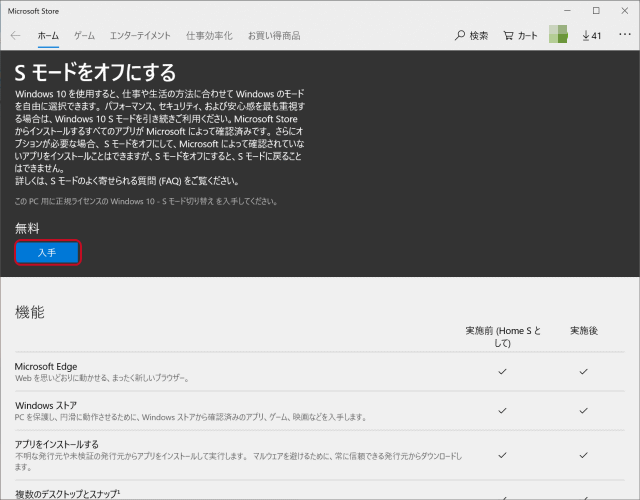Click the 機能 section heading
This screenshot has height=500, width=640.
tap(29, 312)
